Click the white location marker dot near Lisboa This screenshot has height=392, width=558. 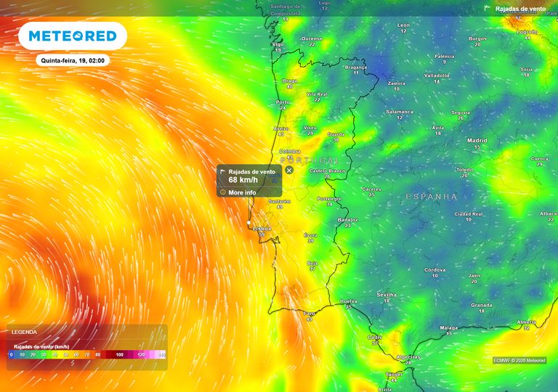pyautogui.click(x=249, y=222)
